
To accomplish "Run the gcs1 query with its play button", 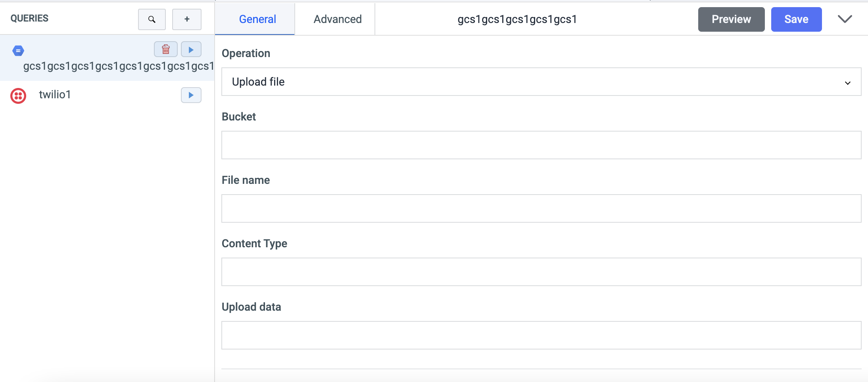I will click(191, 49).
